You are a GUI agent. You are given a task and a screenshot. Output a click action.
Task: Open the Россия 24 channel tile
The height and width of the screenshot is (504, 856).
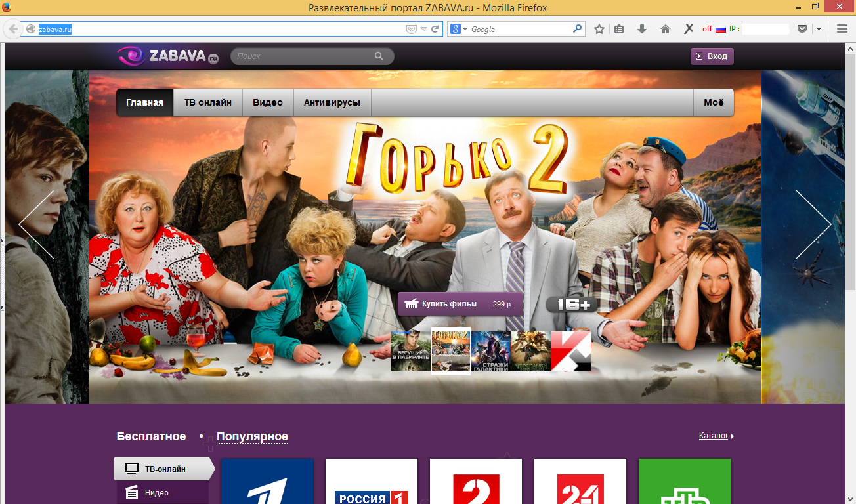pos(580,481)
